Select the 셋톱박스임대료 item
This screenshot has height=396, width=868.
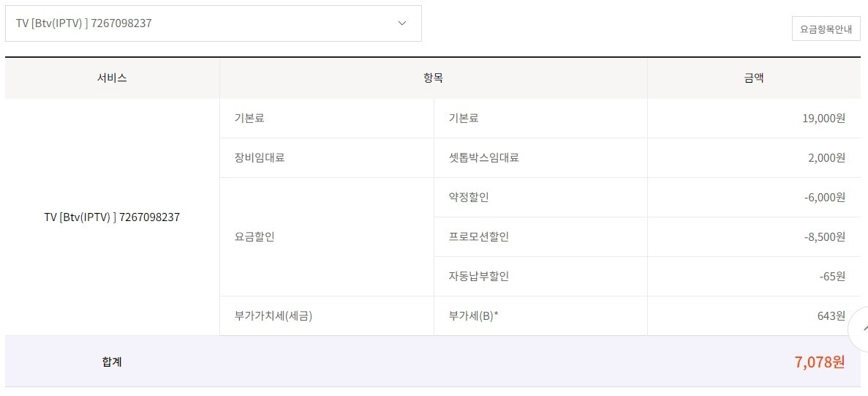click(x=483, y=157)
